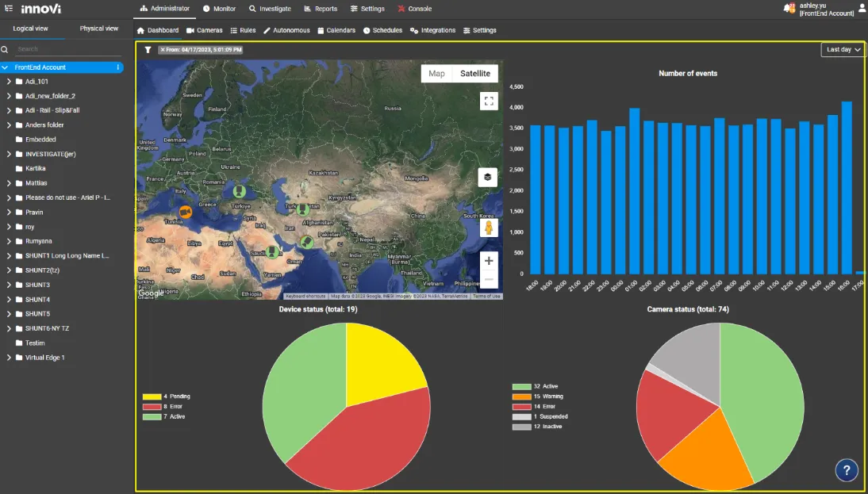Expand the Mattias folder
The height and width of the screenshot is (494, 868).
[9, 183]
